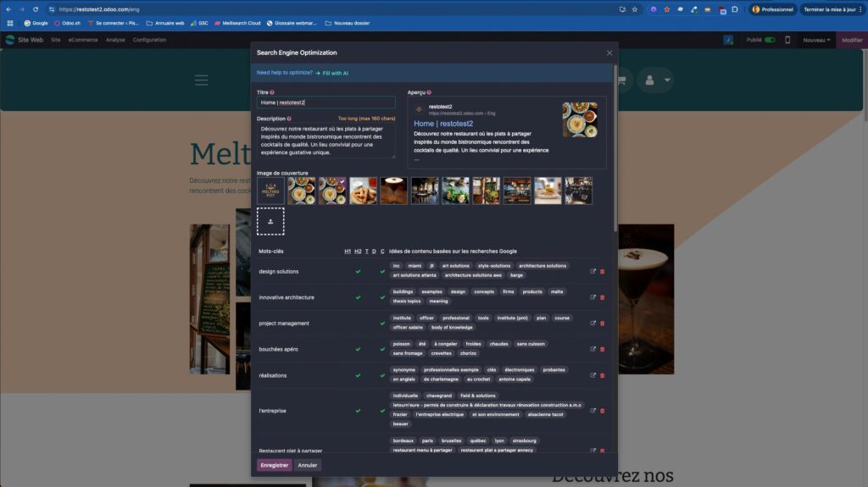Open external link for 'réalisations' keyword
The width and height of the screenshot is (868, 487).
(593, 375)
